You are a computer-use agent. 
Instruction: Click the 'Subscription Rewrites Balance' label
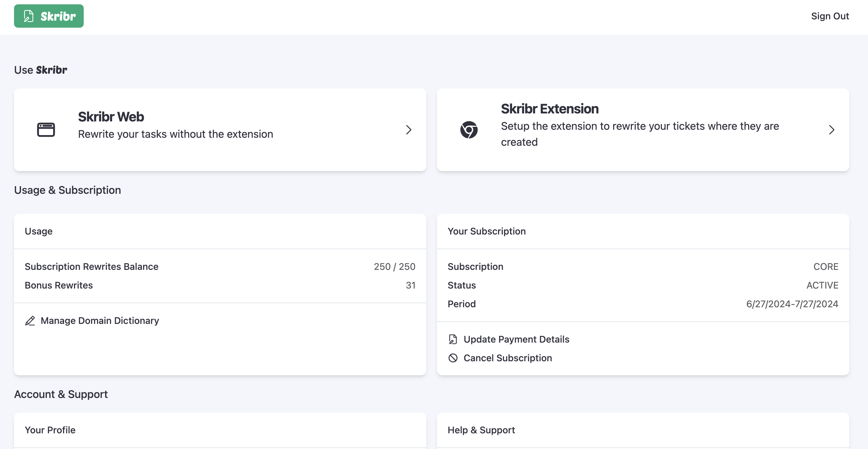91,267
